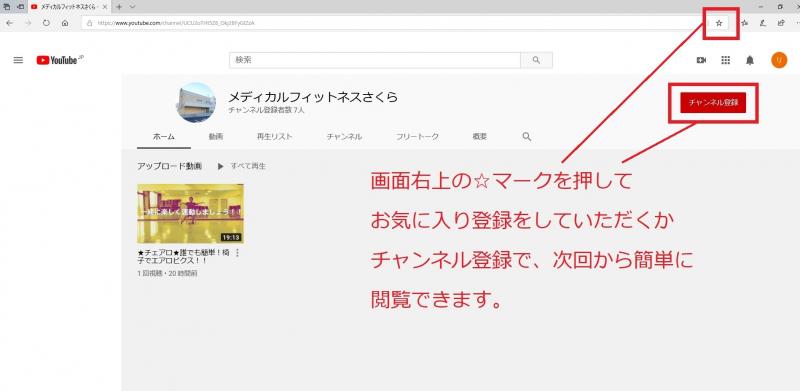Open the favorites hub icon
Image resolution: width=800 pixels, height=391 pixels.
coord(744,23)
